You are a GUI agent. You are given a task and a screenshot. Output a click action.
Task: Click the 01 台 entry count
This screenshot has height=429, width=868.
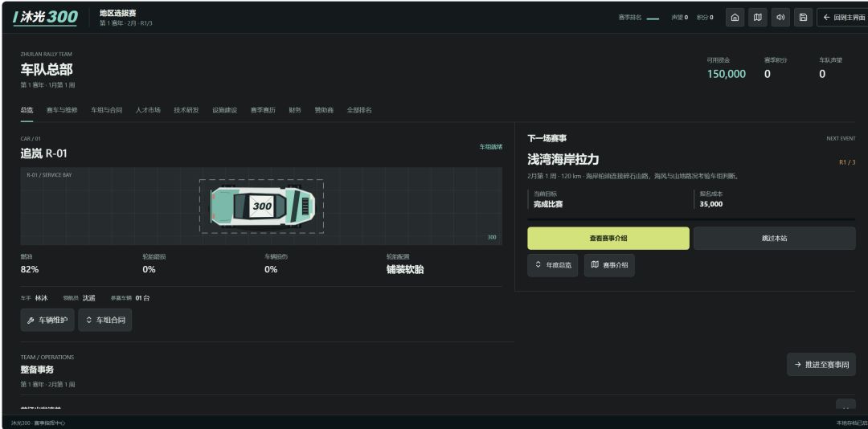142,298
